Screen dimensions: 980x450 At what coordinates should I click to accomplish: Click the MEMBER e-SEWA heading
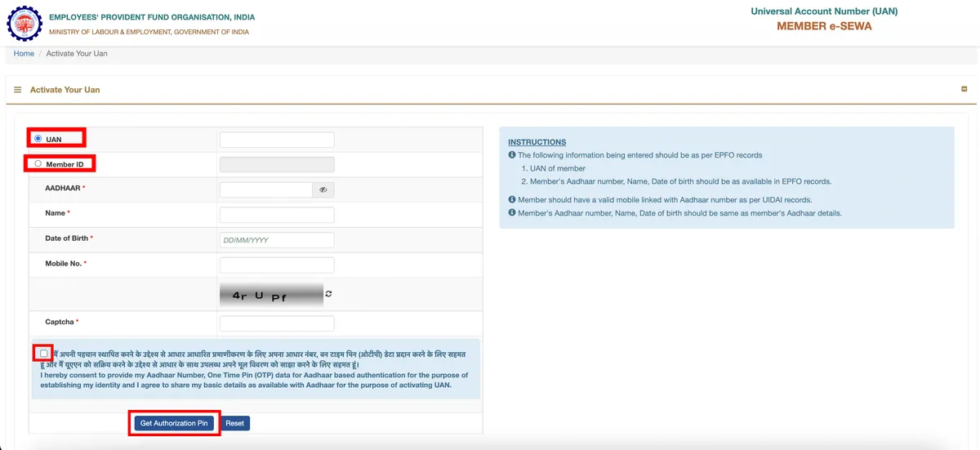click(824, 26)
